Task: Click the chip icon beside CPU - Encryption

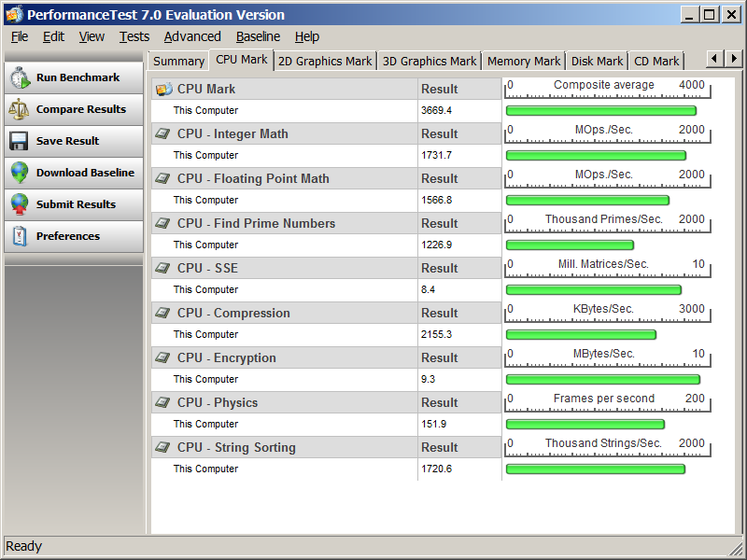Action: [x=162, y=357]
